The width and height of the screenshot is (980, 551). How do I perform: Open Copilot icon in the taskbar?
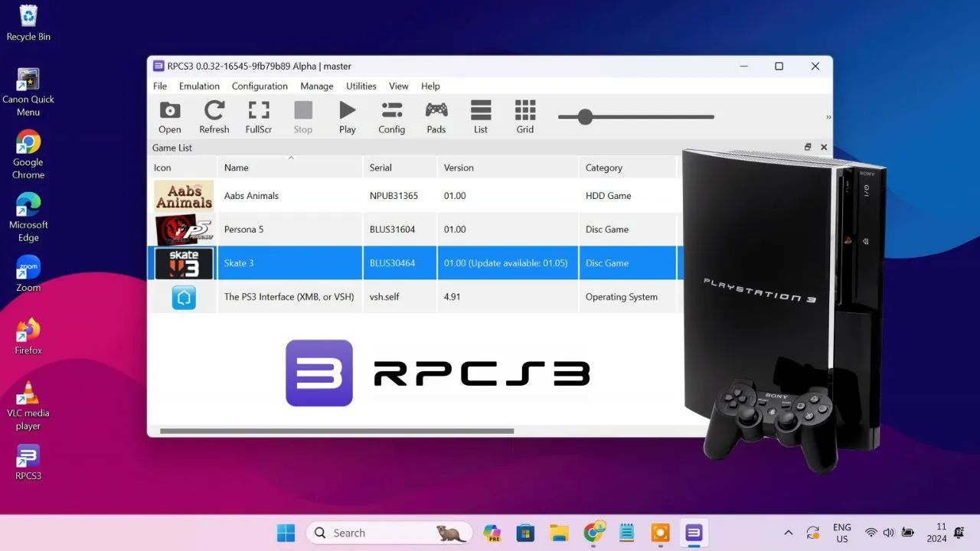[x=492, y=533]
